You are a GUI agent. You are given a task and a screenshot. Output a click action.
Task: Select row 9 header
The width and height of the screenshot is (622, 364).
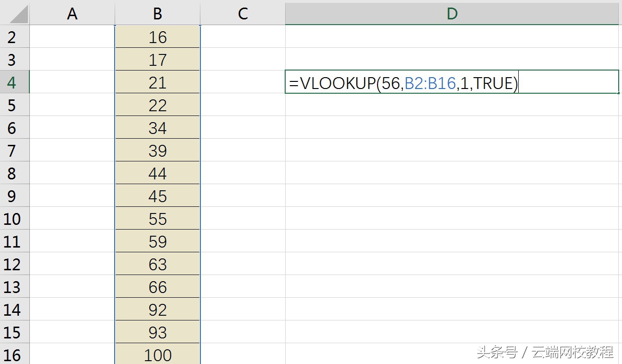click(x=15, y=195)
